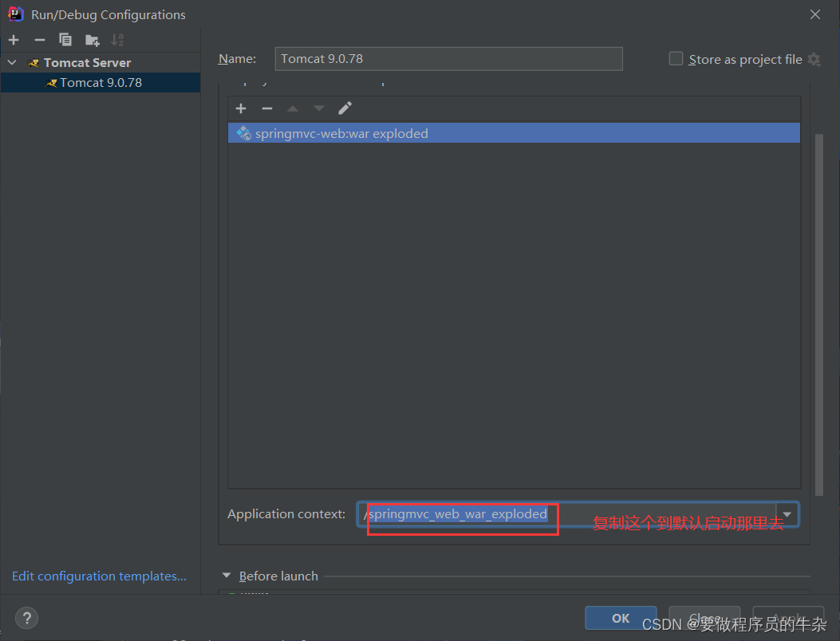
Task: Open Edit configuration templates
Action: [98, 576]
